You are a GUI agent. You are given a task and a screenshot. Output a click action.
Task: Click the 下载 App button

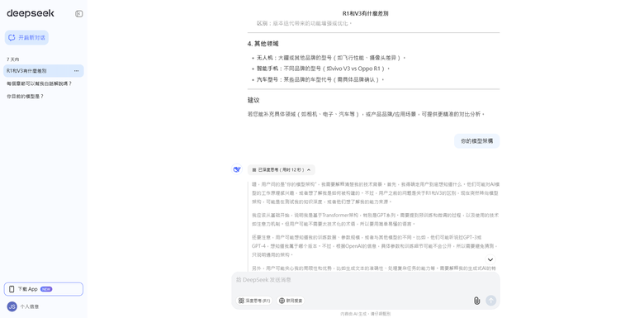(44, 289)
